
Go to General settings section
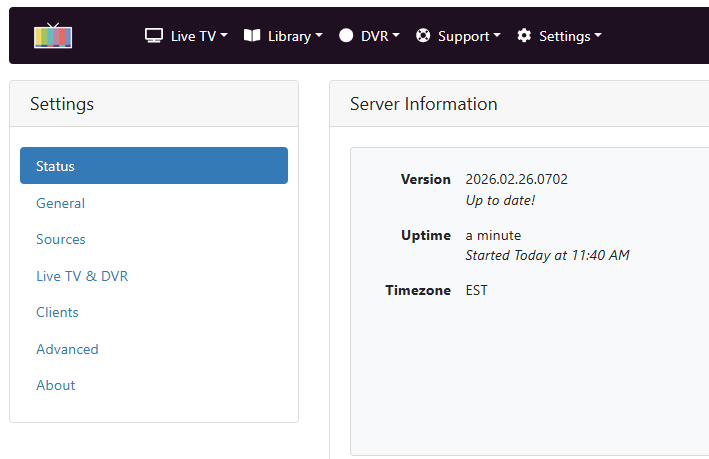point(60,203)
